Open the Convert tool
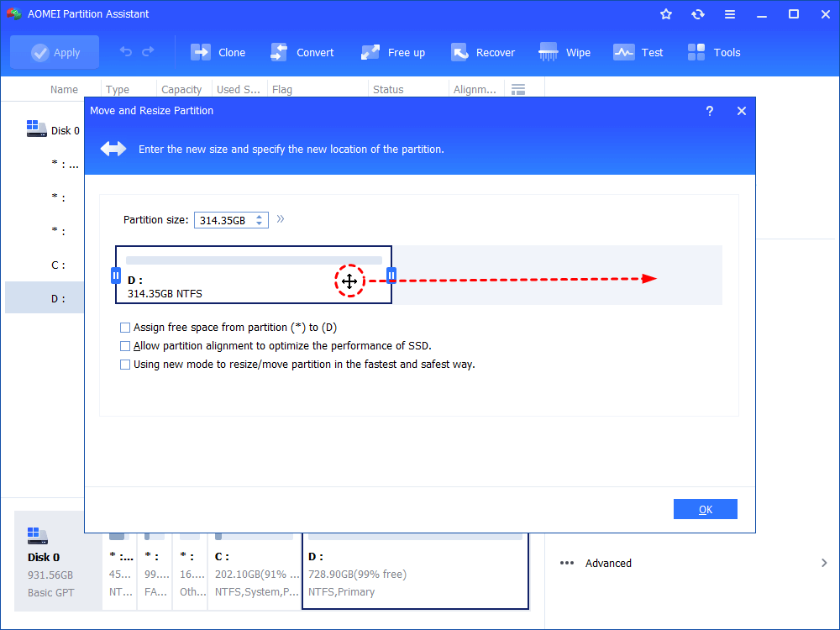 click(x=302, y=52)
